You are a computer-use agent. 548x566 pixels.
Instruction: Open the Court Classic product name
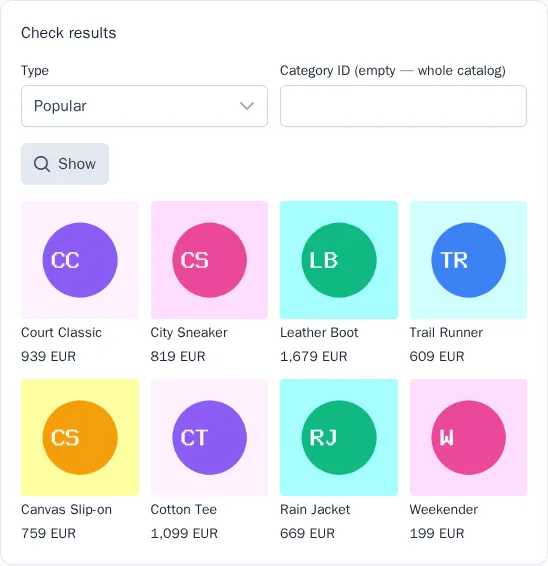61,332
